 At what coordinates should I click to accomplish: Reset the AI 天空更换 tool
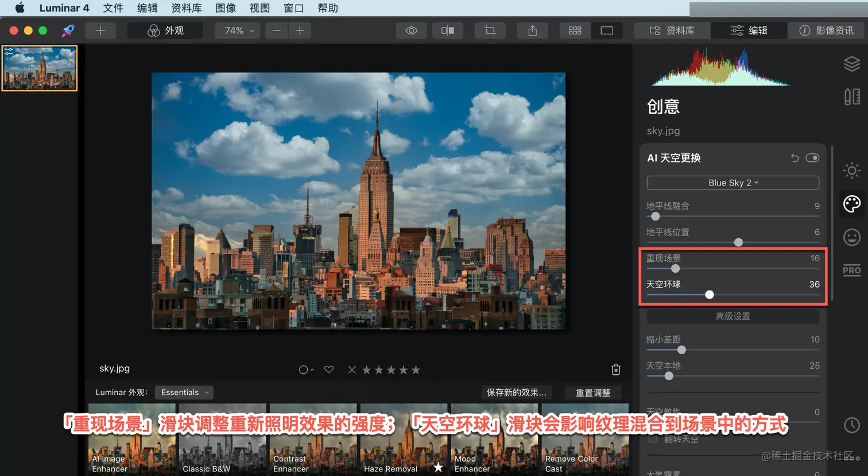pos(795,158)
